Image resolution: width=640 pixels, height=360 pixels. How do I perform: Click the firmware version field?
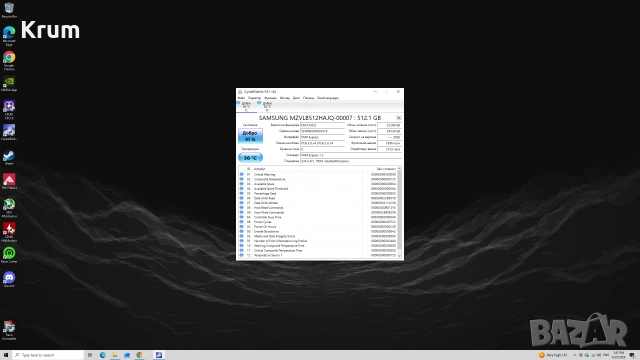(x=322, y=125)
